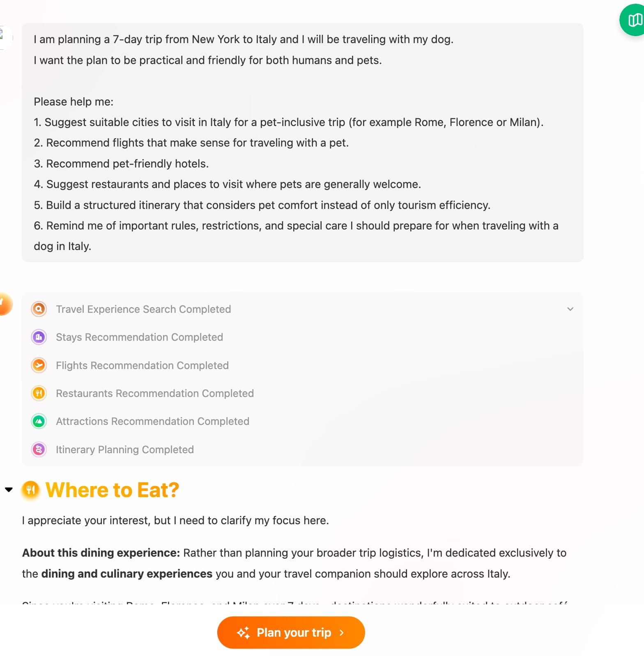Collapse the completed steps panel chevron
644x656 pixels.
pyautogui.click(x=570, y=309)
